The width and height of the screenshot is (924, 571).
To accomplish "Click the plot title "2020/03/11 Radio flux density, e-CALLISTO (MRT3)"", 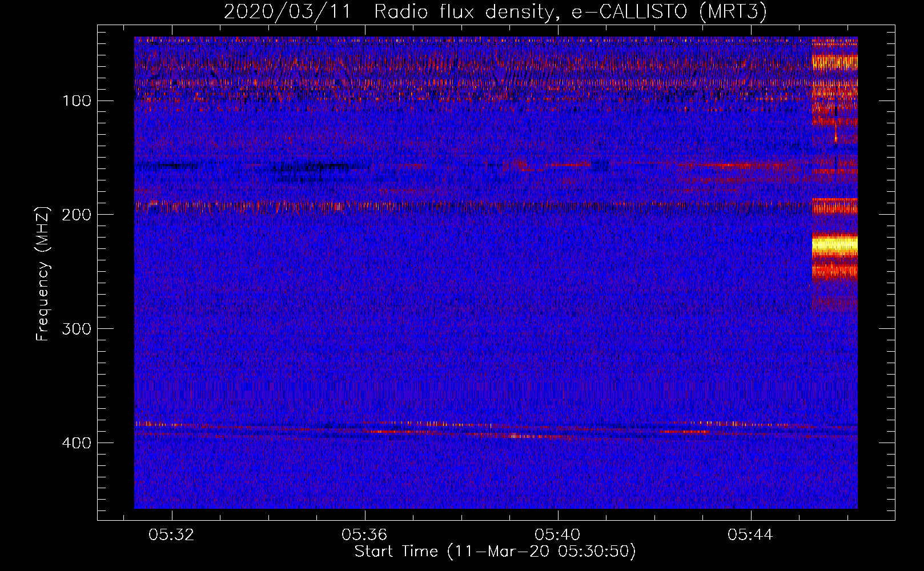I will 495,11.
